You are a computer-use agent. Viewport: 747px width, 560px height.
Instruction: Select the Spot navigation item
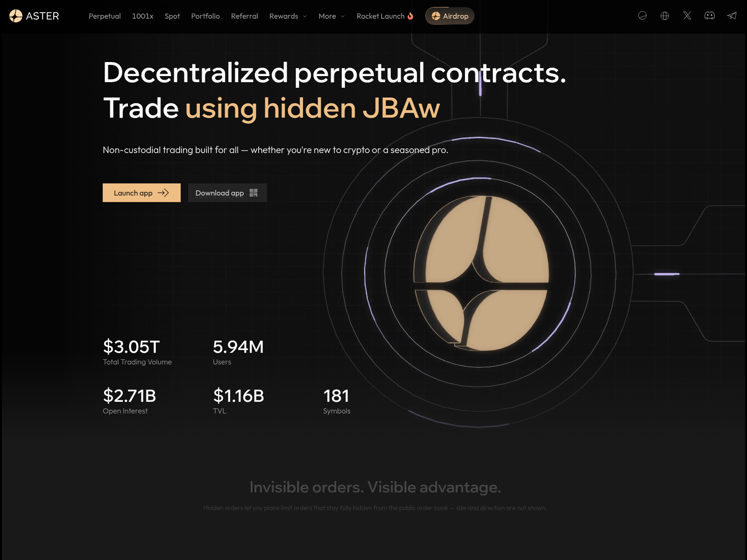click(x=172, y=16)
